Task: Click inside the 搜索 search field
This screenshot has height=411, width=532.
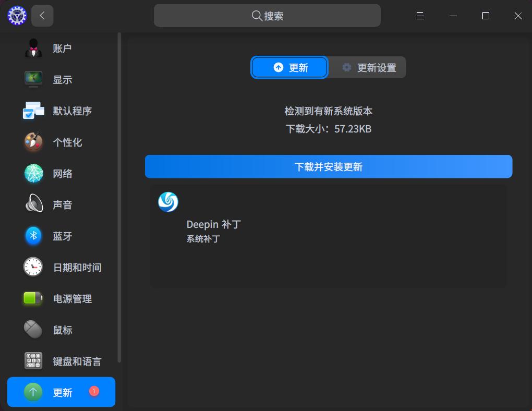Action: coord(267,16)
